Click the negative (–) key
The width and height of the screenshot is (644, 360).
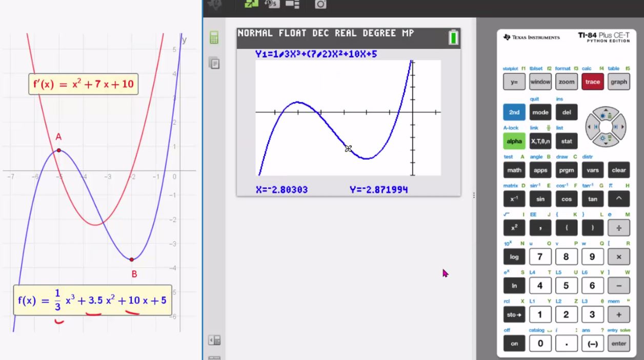592,344
